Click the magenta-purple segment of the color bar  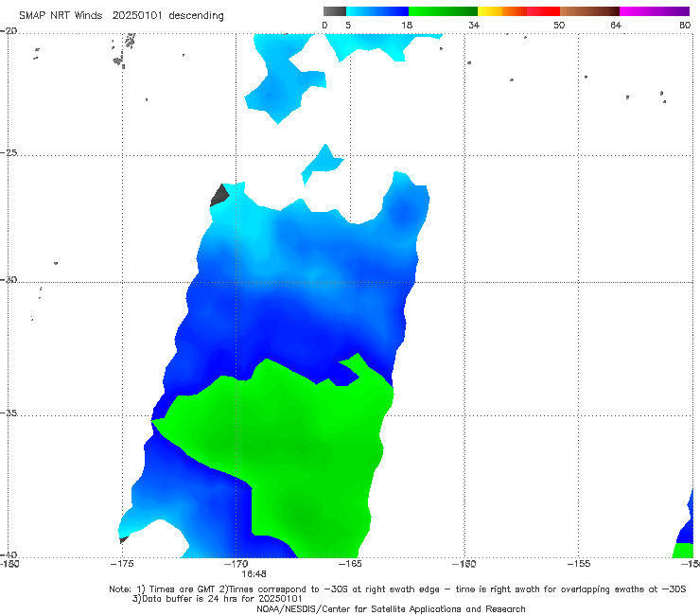[655, 11]
